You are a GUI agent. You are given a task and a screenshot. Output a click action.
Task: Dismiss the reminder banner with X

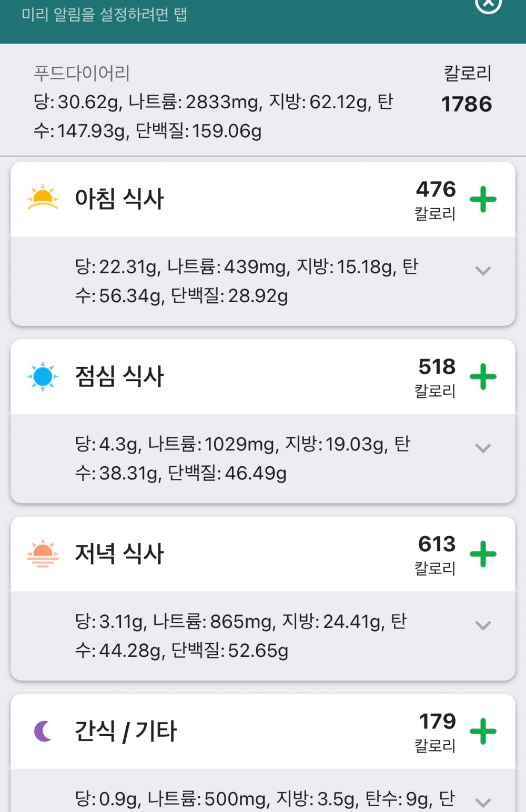(x=488, y=4)
